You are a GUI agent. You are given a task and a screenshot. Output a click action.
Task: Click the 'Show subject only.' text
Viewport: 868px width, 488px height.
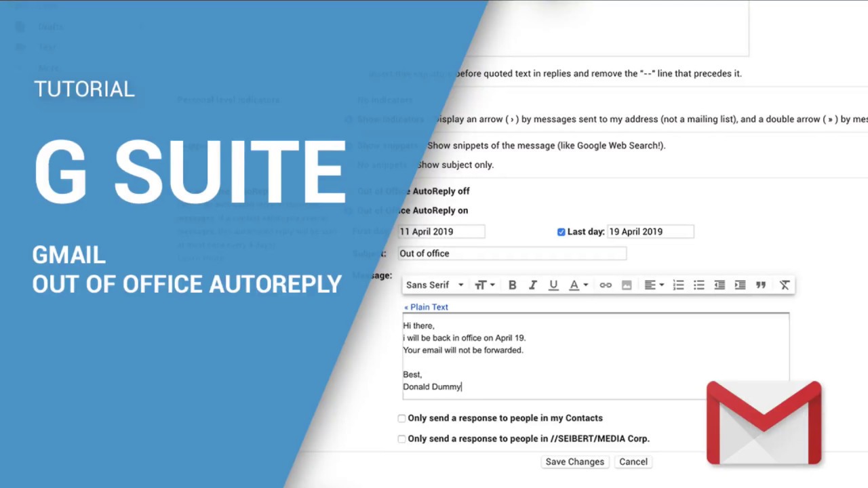[x=455, y=165]
